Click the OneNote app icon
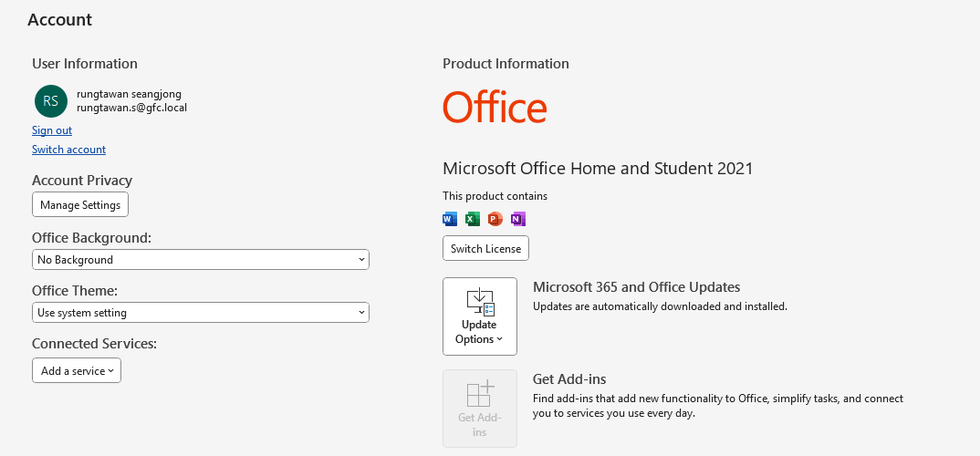The height and width of the screenshot is (456, 980). [517, 219]
